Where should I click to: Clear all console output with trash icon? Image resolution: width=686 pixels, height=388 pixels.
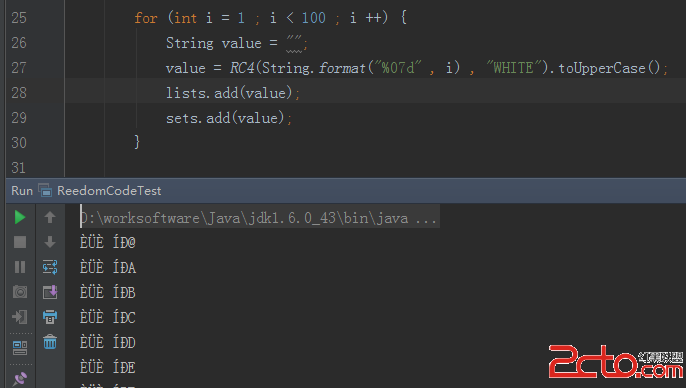[50, 342]
